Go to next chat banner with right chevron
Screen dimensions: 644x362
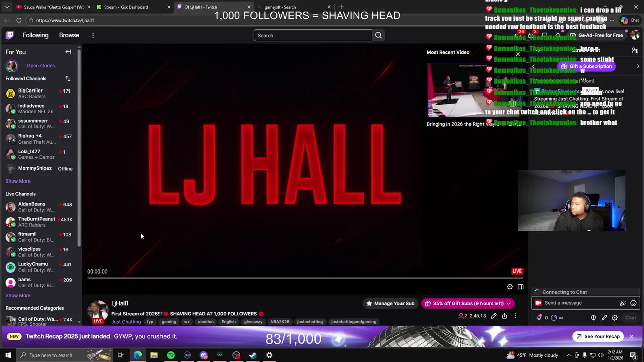point(638,66)
